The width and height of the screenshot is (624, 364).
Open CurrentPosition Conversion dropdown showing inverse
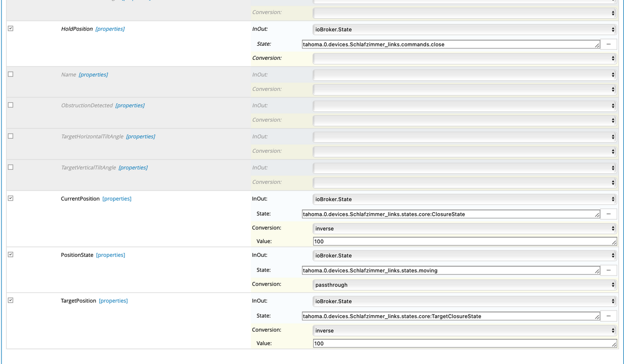tap(464, 228)
